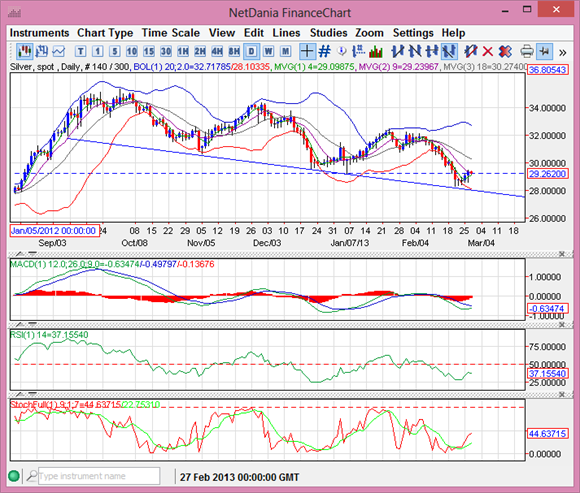This screenshot has width=580, height=493.
Task: Close the StochFull study pane
Action: pos(562,395)
